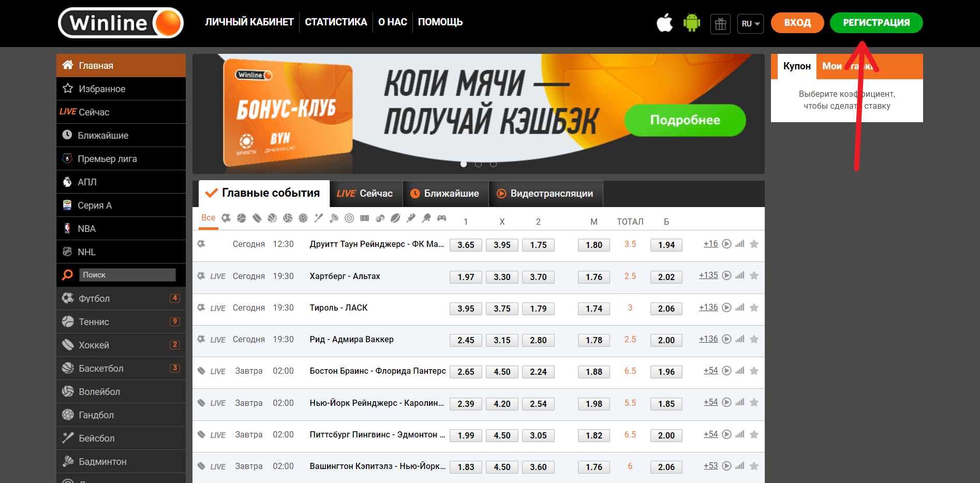Open ПОМОЩЬ help link
This screenshot has height=483, width=980.
pyautogui.click(x=440, y=22)
